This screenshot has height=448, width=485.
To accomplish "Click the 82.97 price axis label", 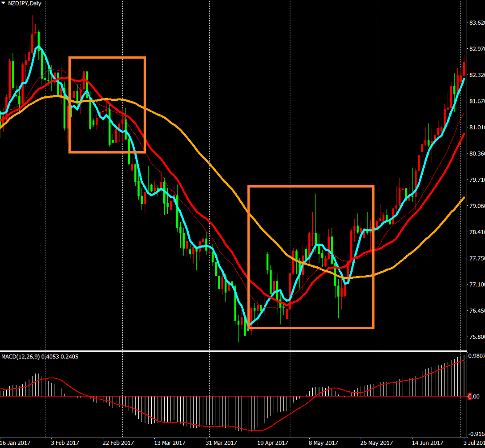I will coord(477,49).
